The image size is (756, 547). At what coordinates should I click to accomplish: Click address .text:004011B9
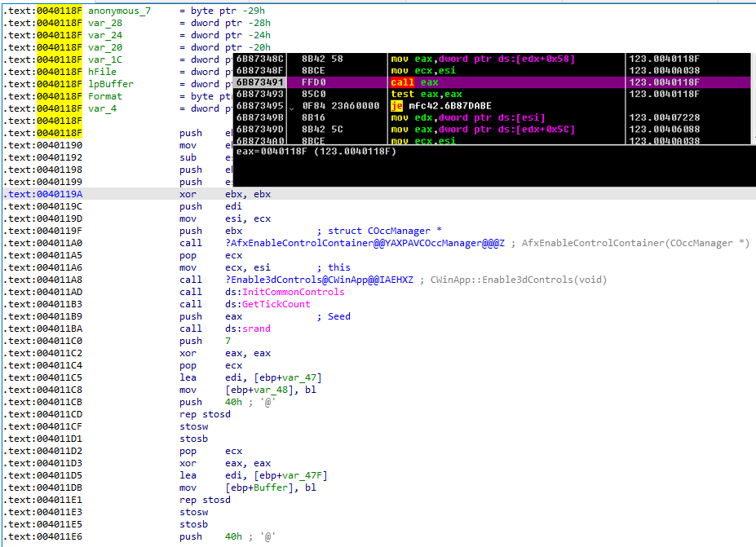tap(43, 316)
